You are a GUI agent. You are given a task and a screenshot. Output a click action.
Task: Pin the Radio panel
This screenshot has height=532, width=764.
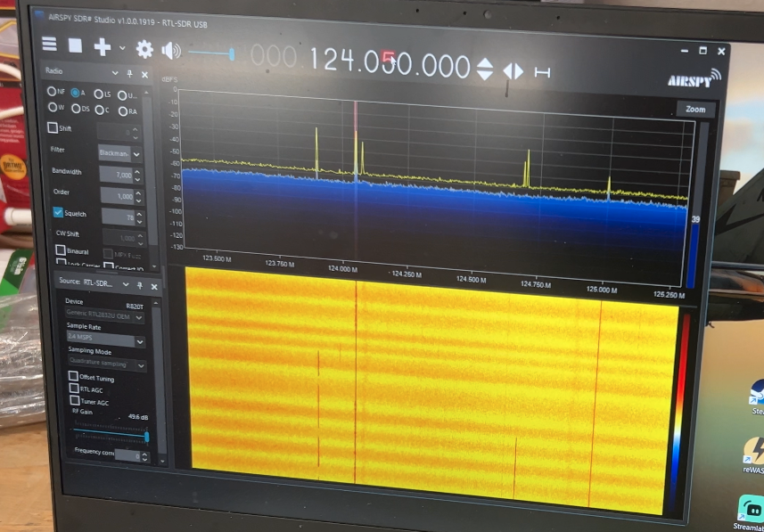pos(129,74)
